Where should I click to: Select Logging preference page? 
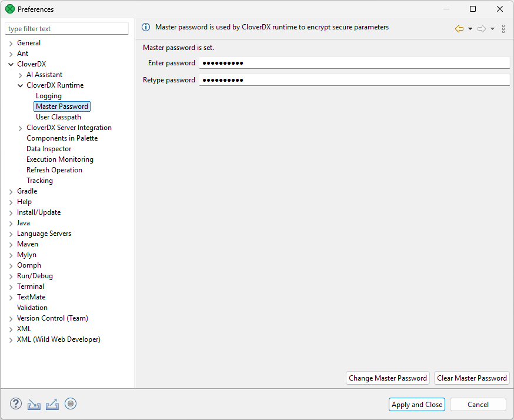[x=48, y=96]
